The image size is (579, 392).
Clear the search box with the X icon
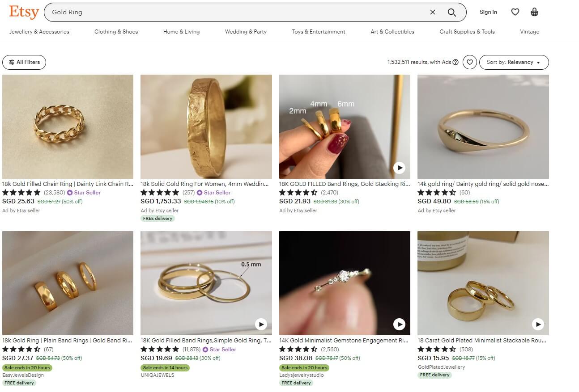click(432, 12)
